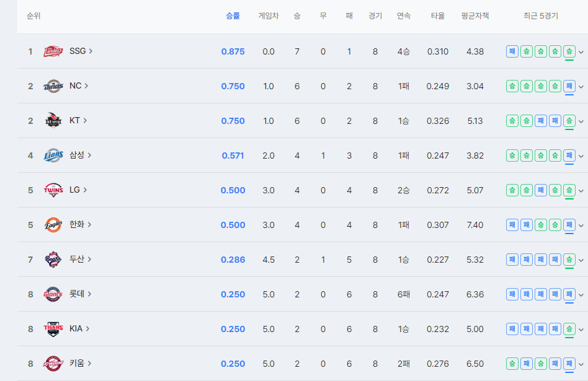This screenshot has width=588, height=381.
Task: Expand SSG recent 5 games details
Action: click(581, 52)
